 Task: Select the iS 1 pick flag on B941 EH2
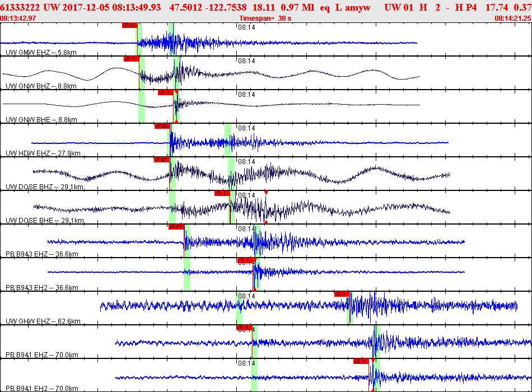point(361,361)
